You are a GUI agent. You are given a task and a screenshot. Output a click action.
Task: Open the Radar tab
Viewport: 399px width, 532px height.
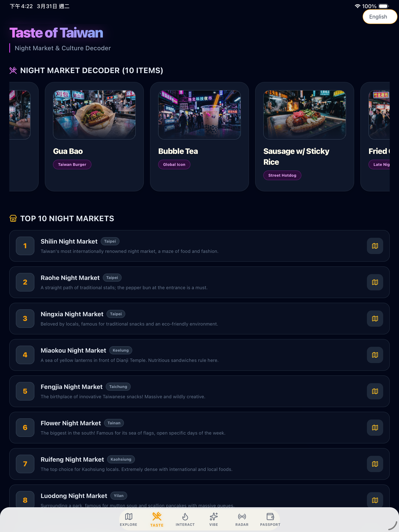coord(242,519)
